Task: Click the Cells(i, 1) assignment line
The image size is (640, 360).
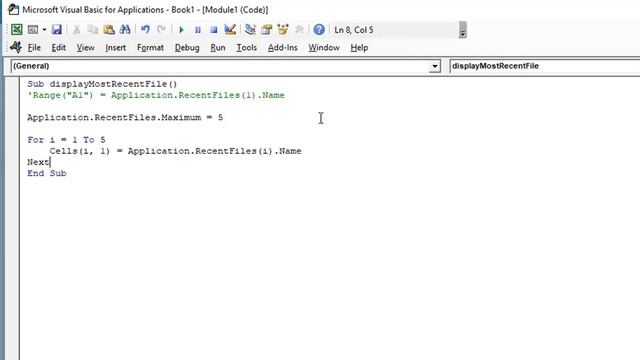Action: tap(175, 151)
